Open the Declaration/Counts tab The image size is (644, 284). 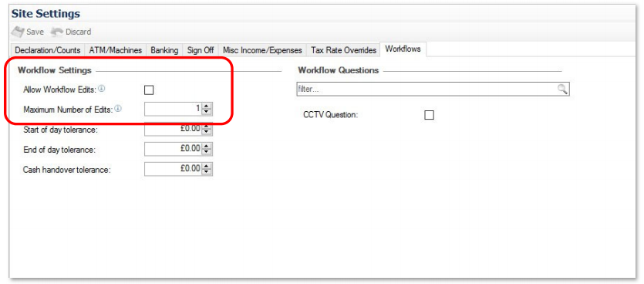click(x=48, y=50)
